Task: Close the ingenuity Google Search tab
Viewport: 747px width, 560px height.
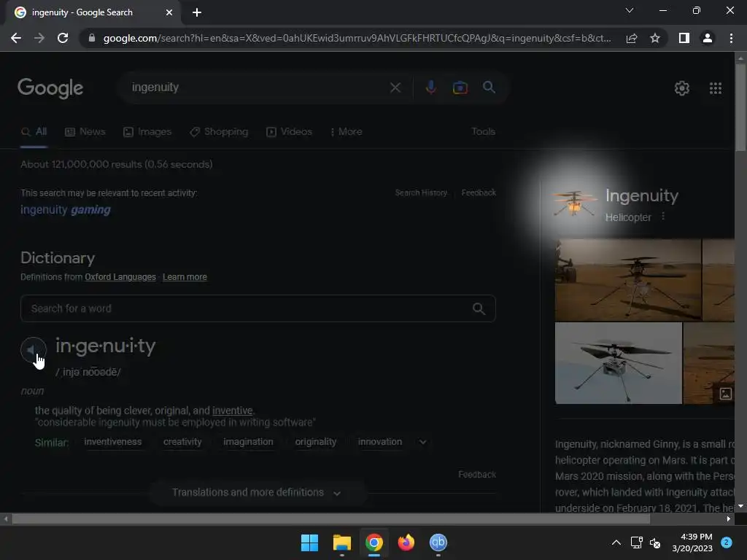Action: coord(169,12)
